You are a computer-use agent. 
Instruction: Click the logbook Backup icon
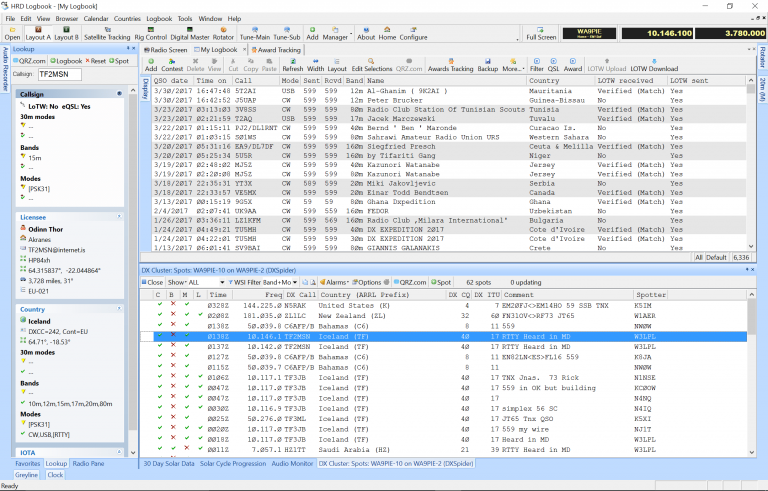(x=487, y=65)
